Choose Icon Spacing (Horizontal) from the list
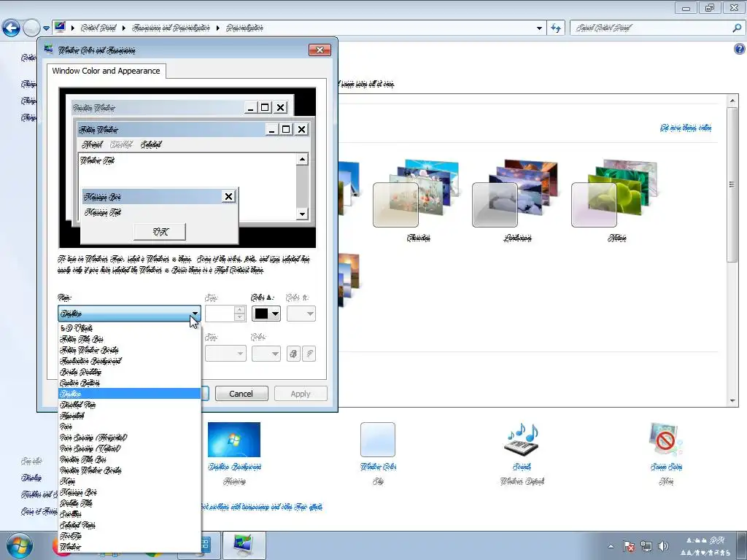The image size is (747, 560). pos(130,437)
